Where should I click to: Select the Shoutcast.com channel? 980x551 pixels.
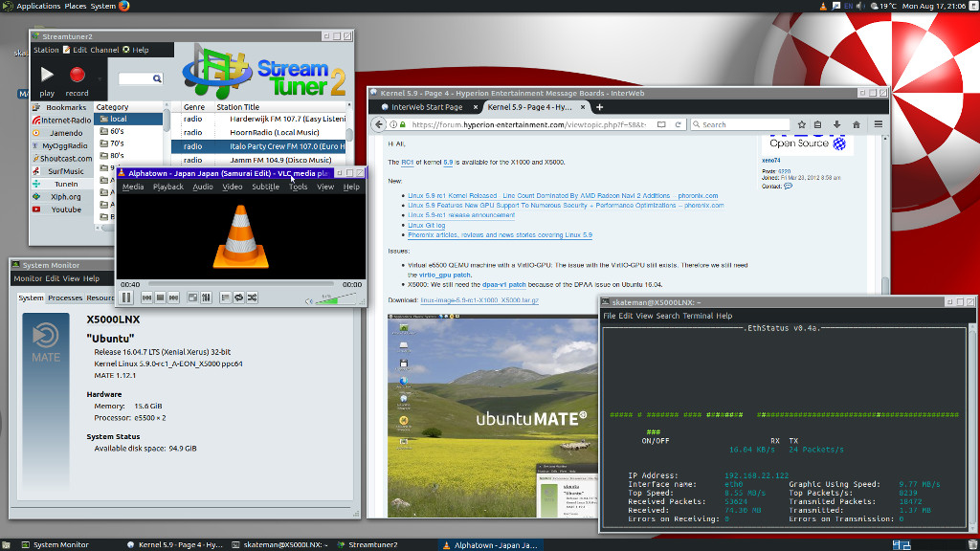tap(61, 159)
